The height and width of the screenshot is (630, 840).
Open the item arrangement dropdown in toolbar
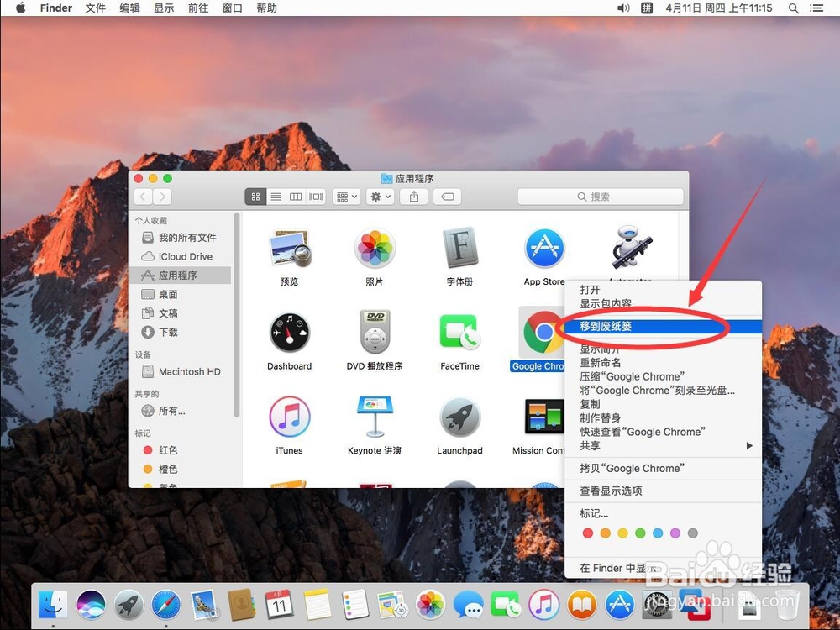346,197
